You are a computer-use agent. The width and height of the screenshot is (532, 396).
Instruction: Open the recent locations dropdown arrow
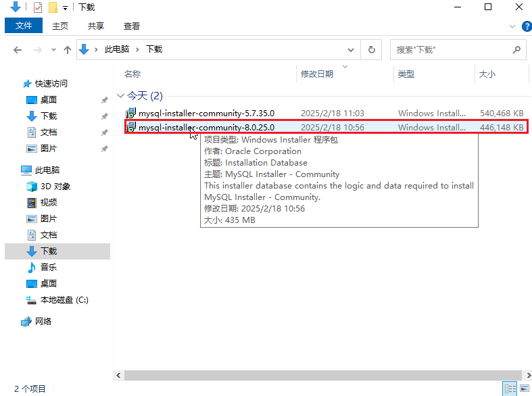(53, 50)
